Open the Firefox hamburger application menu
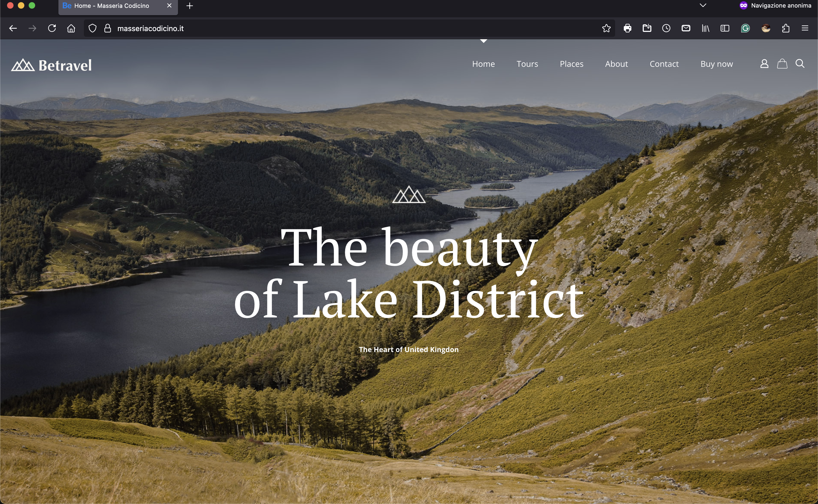The width and height of the screenshot is (818, 504). tap(805, 28)
